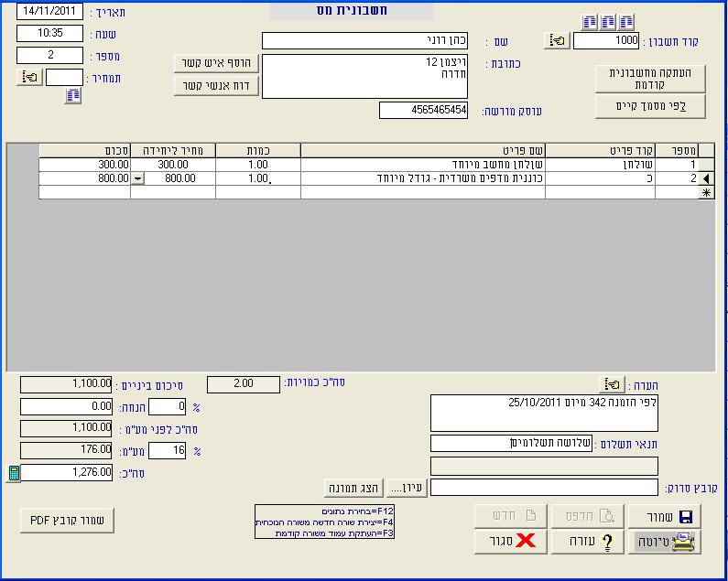Image resolution: width=728 pixels, height=581 pixels.
Task: Click העתקה מחשבונית קודמת button
Action: point(650,78)
